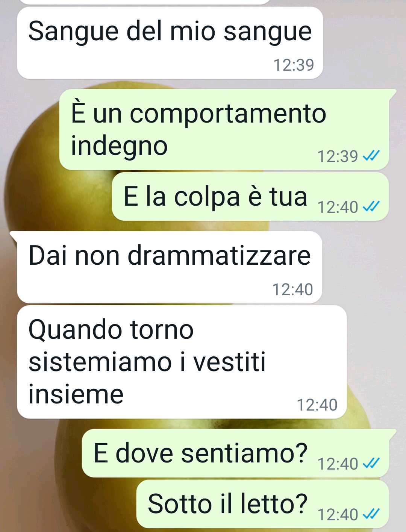The height and width of the screenshot is (532, 406).
Task: Click double check icon beside 'Sotto il letto?'
Action: pos(371,514)
